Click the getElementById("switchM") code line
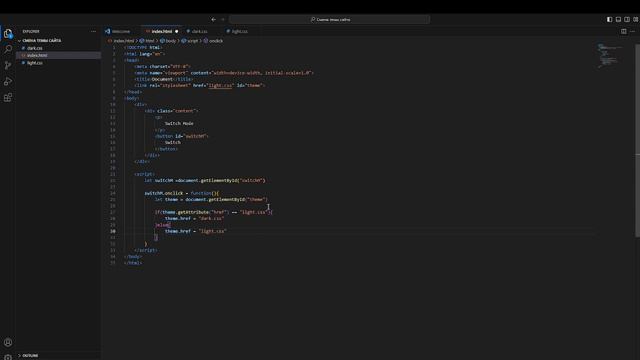The image size is (640, 360). click(205, 180)
